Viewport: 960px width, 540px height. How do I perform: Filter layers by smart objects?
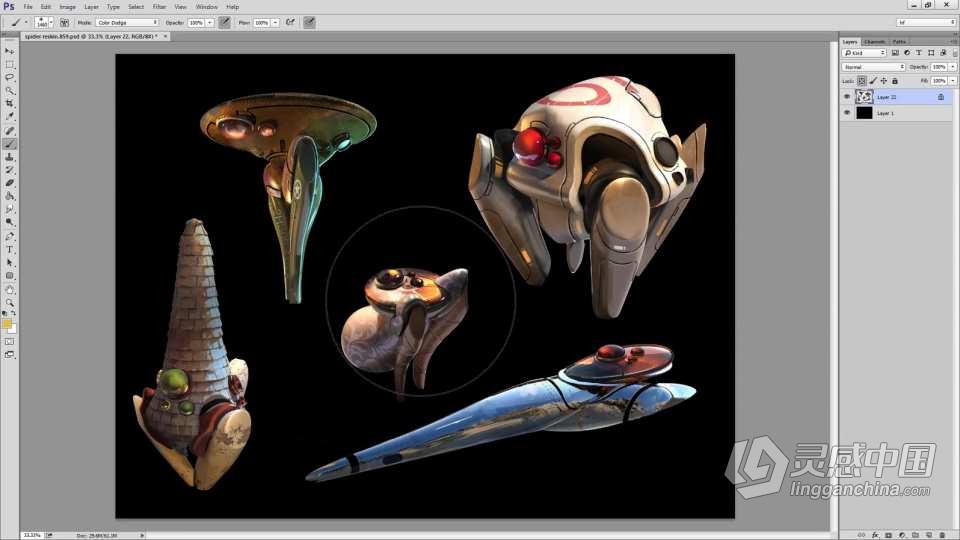[x=943, y=53]
